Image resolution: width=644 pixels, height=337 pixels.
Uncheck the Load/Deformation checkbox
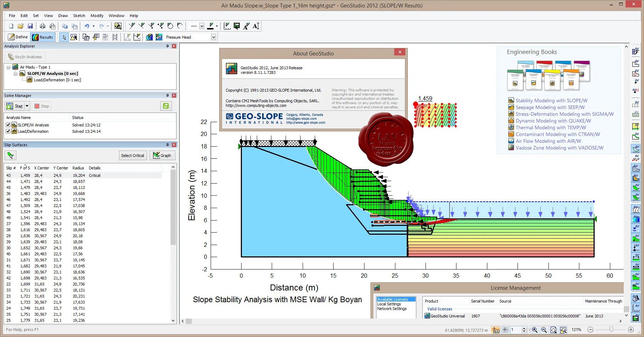coord(8,131)
